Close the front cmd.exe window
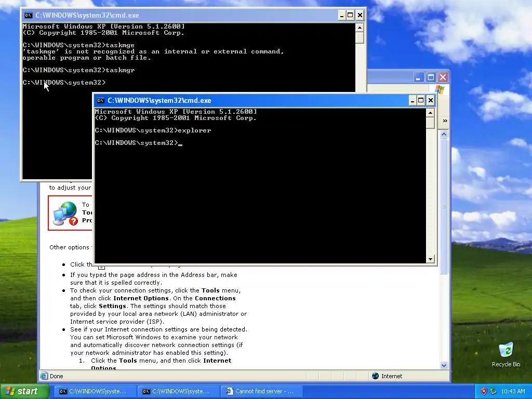Screen dimensions: 532x399 pos(431,100)
